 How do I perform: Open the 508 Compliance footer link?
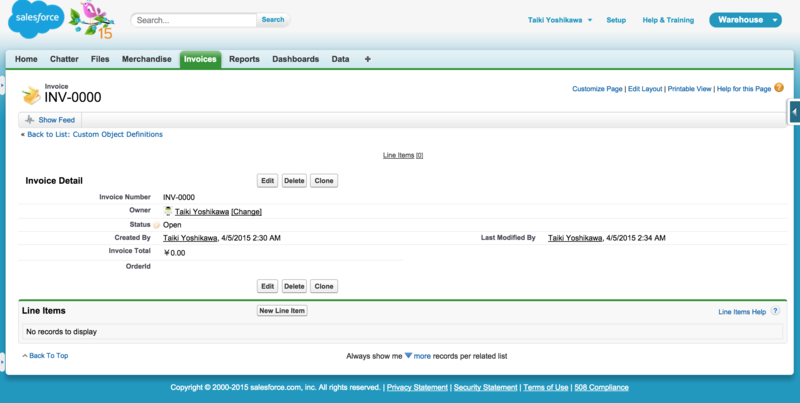601,387
